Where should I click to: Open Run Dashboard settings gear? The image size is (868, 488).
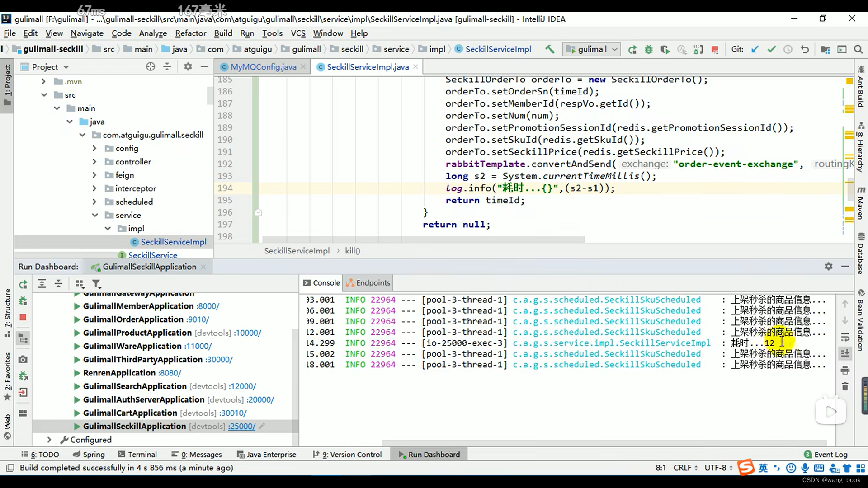(828, 267)
